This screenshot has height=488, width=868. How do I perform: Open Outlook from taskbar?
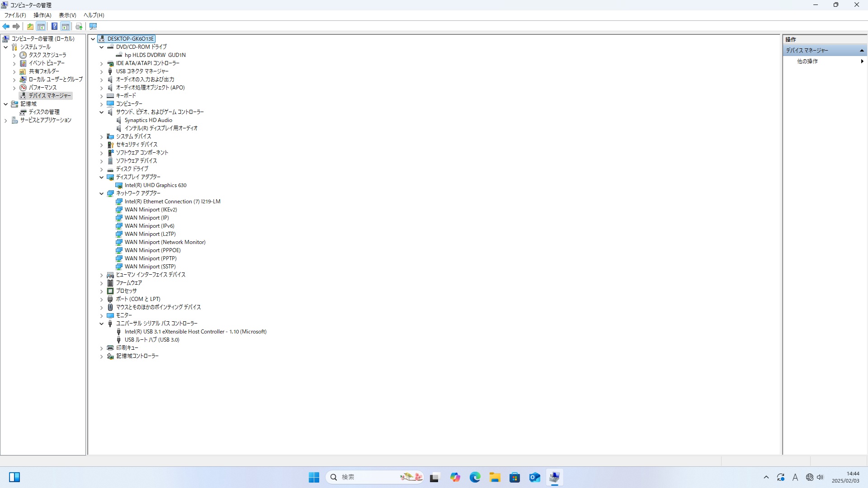click(534, 477)
